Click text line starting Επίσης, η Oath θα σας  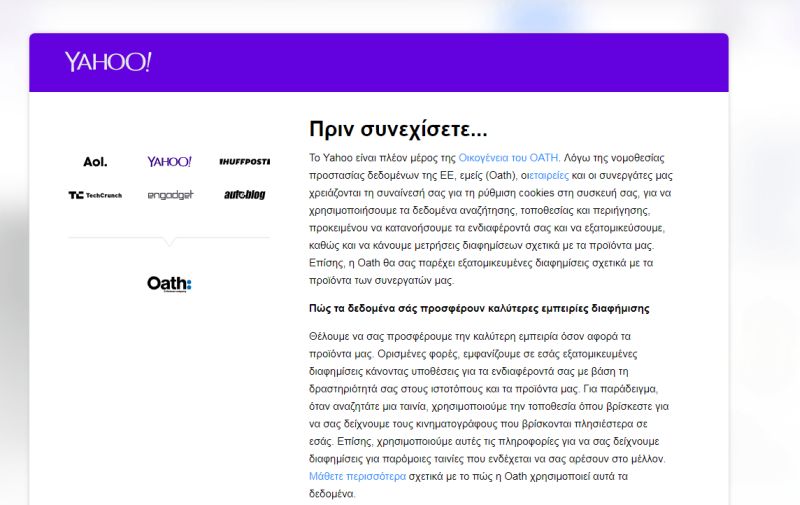[x=481, y=263]
